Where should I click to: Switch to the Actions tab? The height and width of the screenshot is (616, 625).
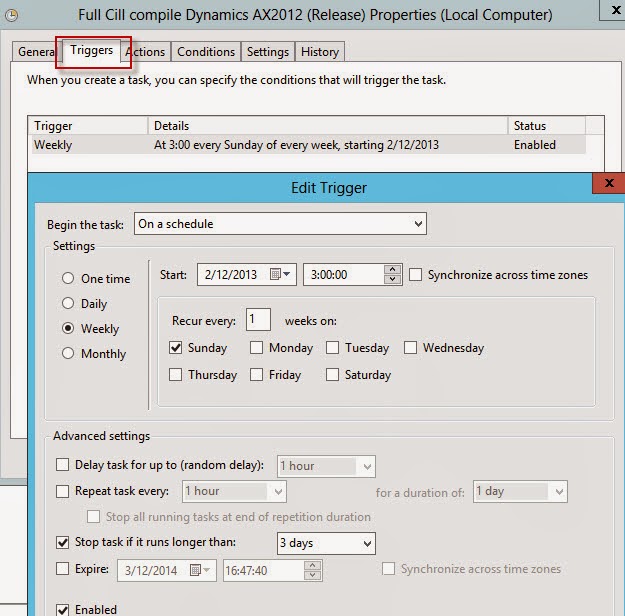coord(145,51)
